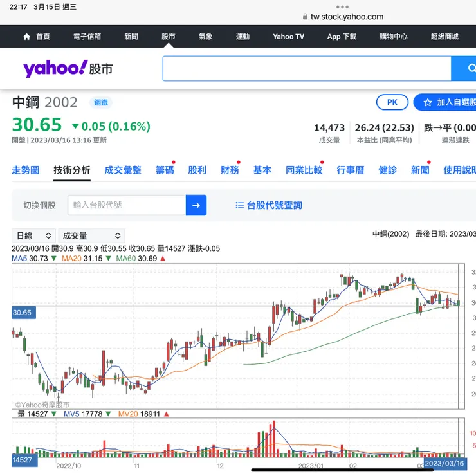Image resolution: width=476 pixels, height=476 pixels.
Task: Click the Yahoo 股市 logo
Action: 68,68
